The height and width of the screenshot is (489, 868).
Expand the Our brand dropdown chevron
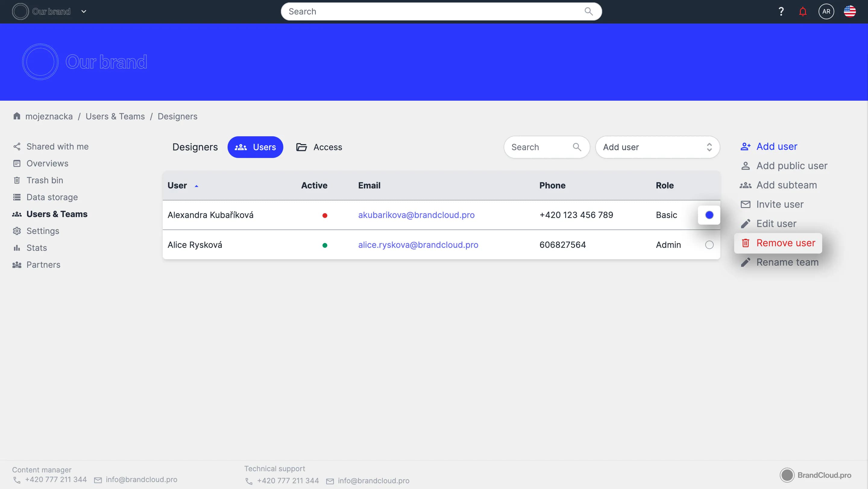point(84,11)
